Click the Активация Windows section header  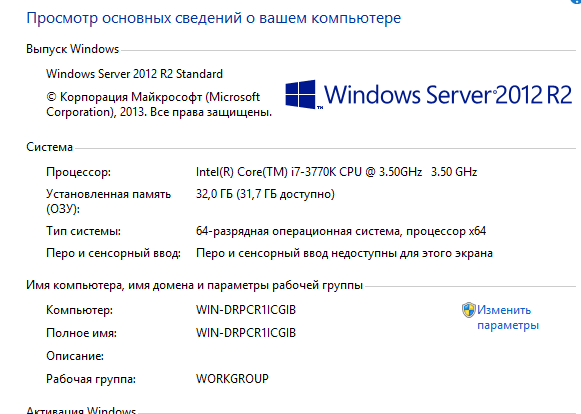click(81, 410)
